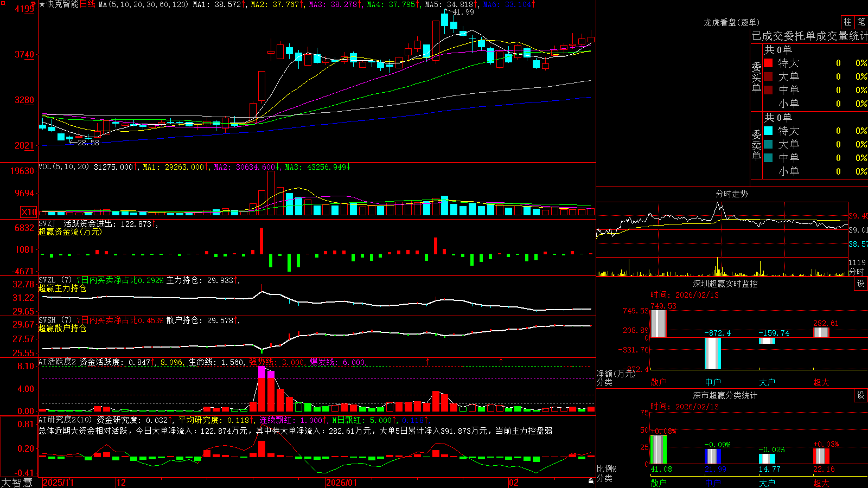Click 散户 bar showing 41.08 in 分类统计
This screenshot has width=868, height=488.
tap(658, 450)
